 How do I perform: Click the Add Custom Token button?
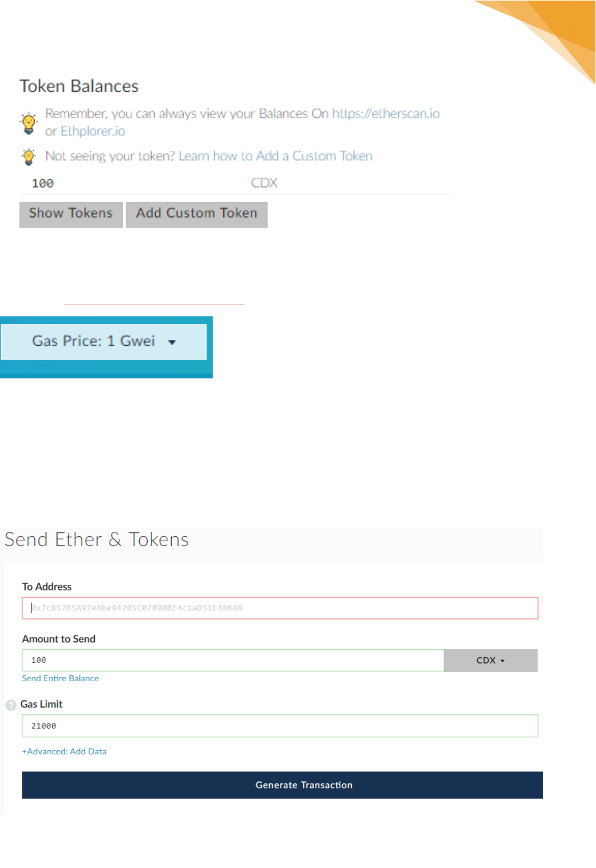197,214
